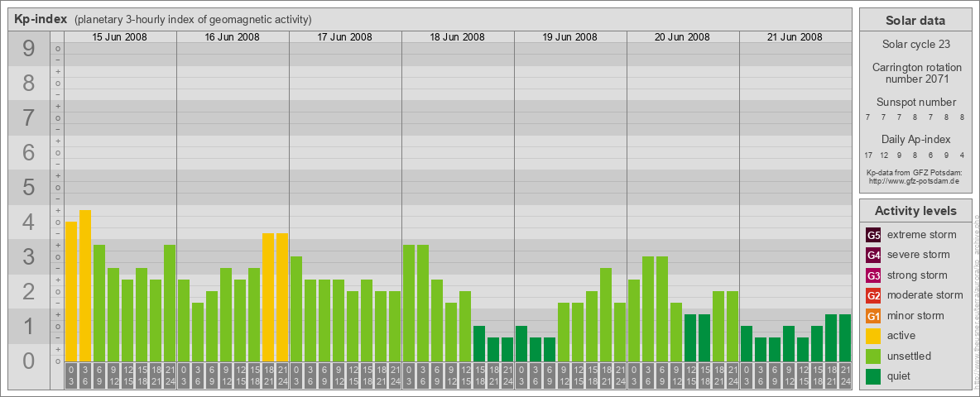Viewport: 980px width, 397px height.
Task: Click the Ap-index value 17
Action: (869, 155)
